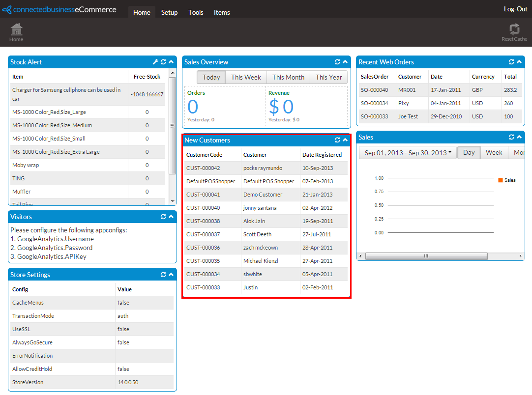532x395 pixels.
Task: Toggle Sales chart to Week view
Action: (x=494, y=152)
